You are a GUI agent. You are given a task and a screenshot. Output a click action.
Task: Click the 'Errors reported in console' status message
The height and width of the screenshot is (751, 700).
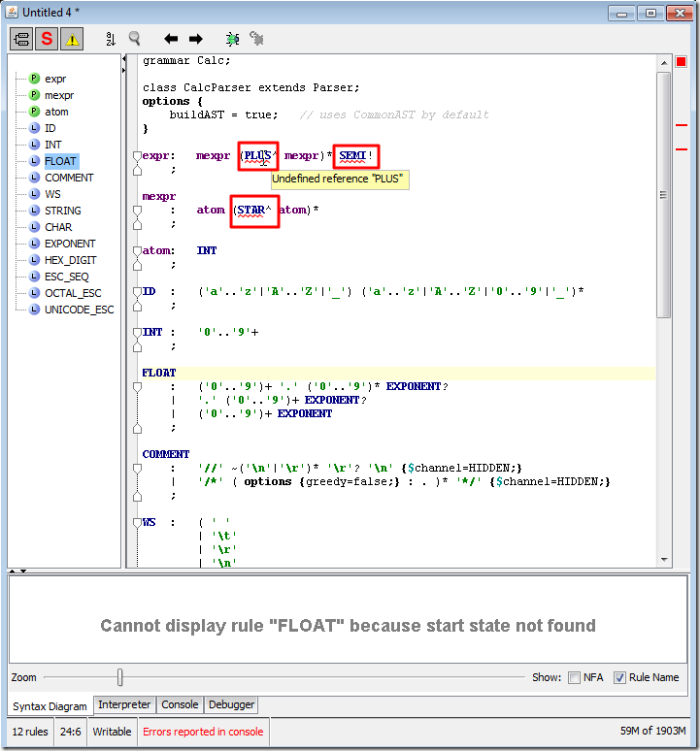pos(203,732)
